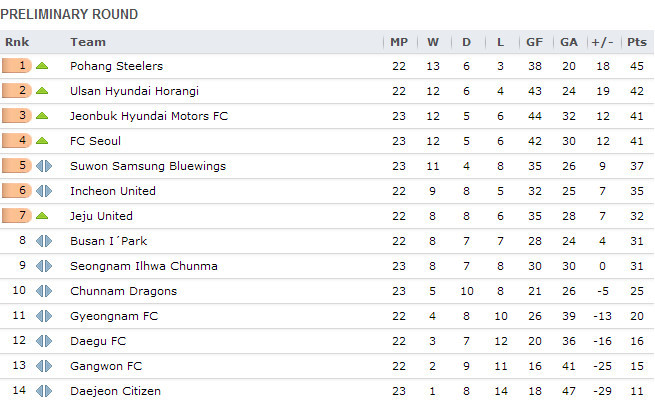This screenshot has width=655, height=411.
Task: Open the Pohang Steelers team link
Action: pos(116,66)
